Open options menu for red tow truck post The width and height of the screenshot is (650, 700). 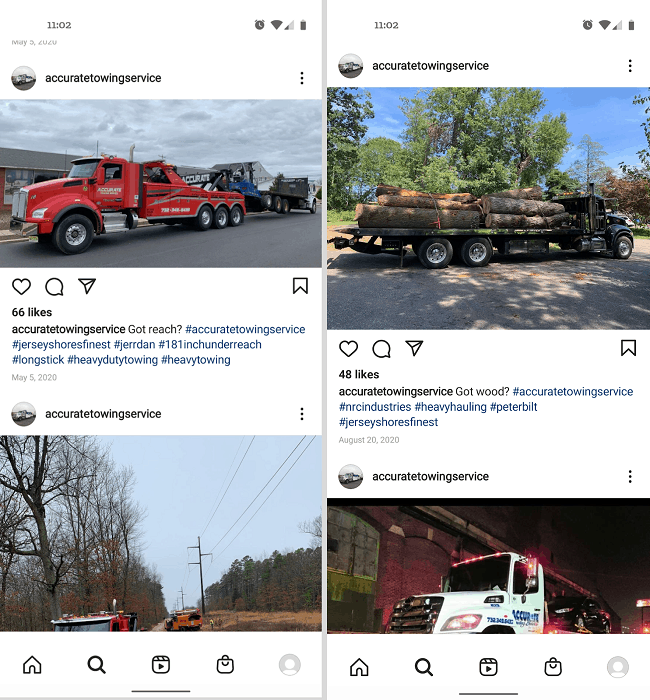point(302,78)
